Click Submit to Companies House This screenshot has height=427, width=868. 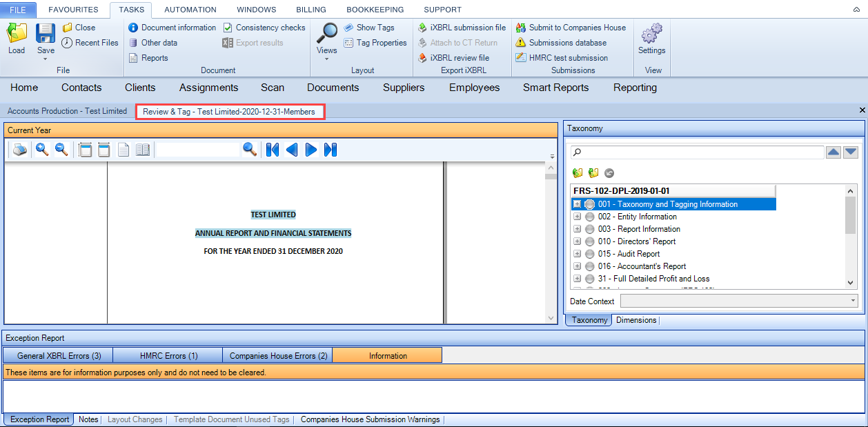pyautogui.click(x=571, y=28)
